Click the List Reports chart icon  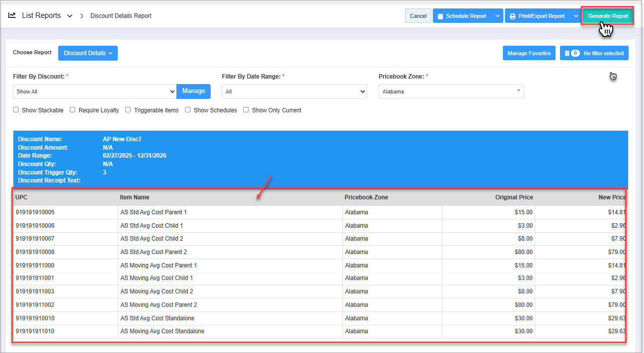(12, 15)
